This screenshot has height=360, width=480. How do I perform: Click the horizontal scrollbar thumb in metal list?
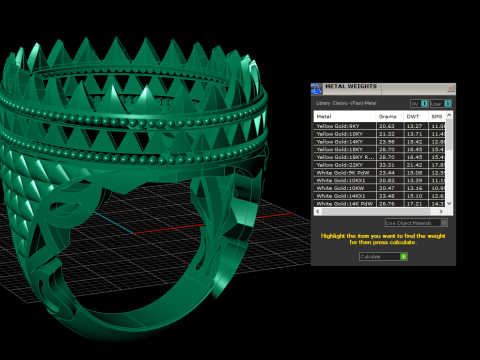[375, 211]
